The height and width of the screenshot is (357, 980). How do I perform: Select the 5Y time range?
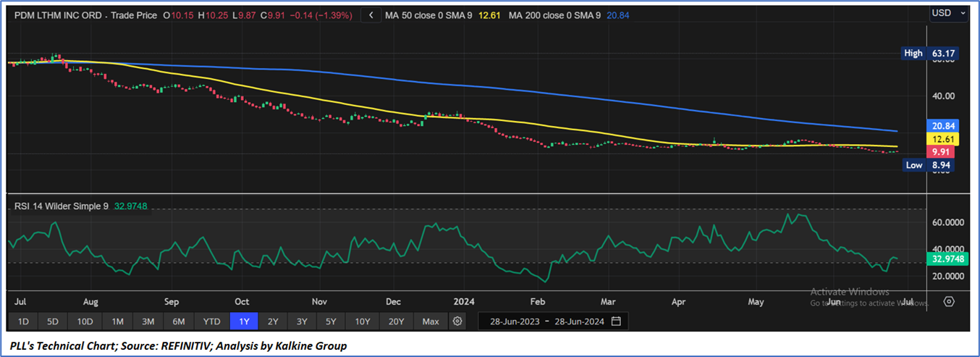coord(331,321)
